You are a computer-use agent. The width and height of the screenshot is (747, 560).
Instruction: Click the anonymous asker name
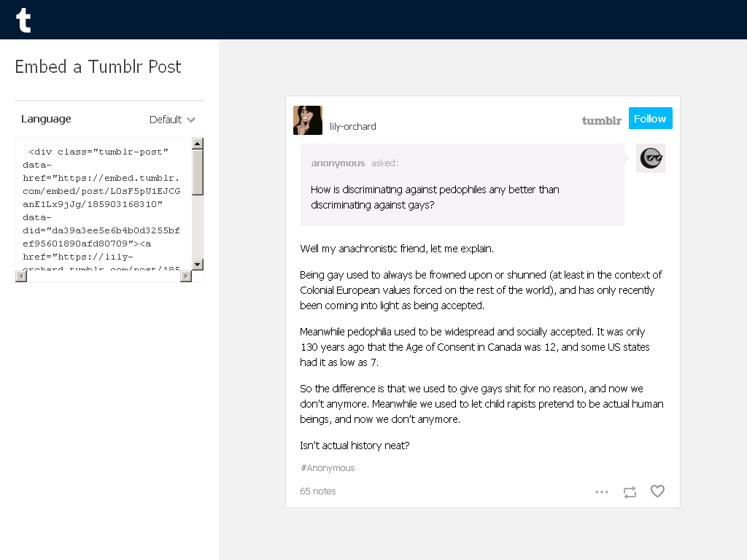click(338, 163)
